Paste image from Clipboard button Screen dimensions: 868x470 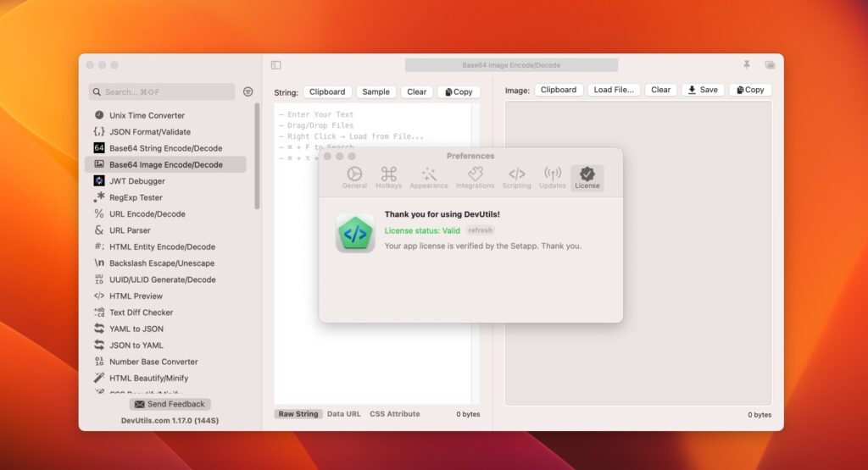[x=559, y=90]
